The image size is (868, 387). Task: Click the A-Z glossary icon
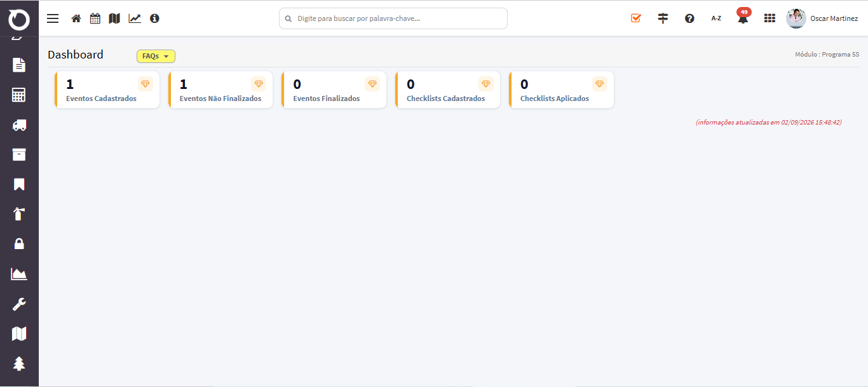click(716, 18)
